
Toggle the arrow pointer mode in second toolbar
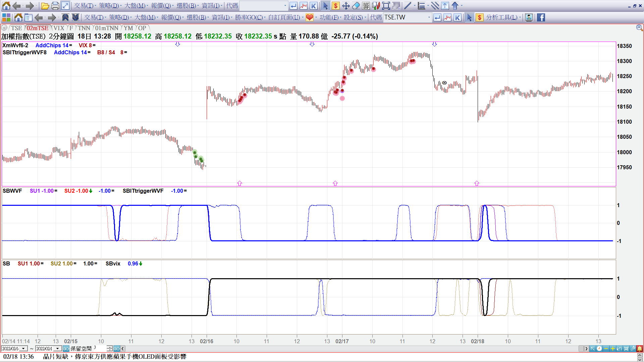[469, 17]
